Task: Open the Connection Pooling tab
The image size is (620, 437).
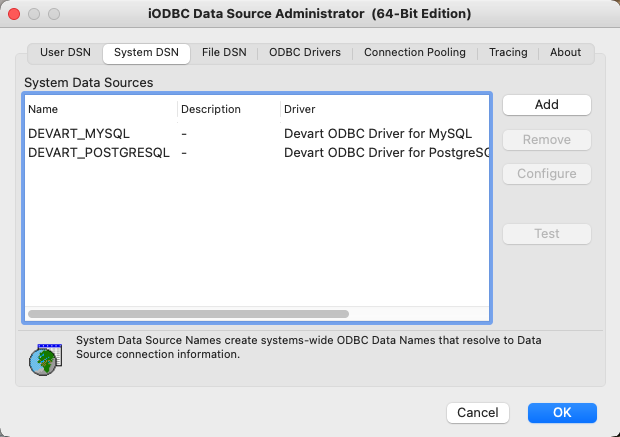Action: 415,53
